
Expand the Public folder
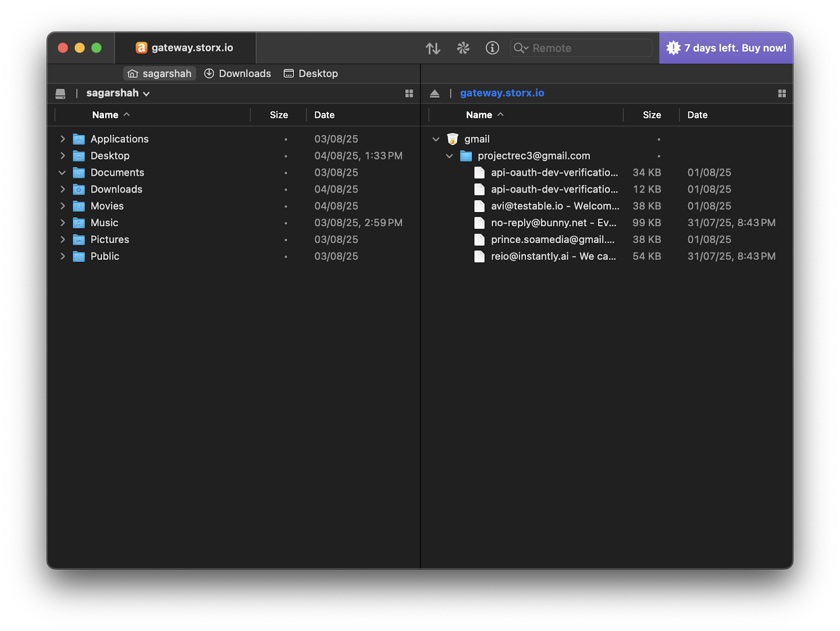pyautogui.click(x=62, y=257)
